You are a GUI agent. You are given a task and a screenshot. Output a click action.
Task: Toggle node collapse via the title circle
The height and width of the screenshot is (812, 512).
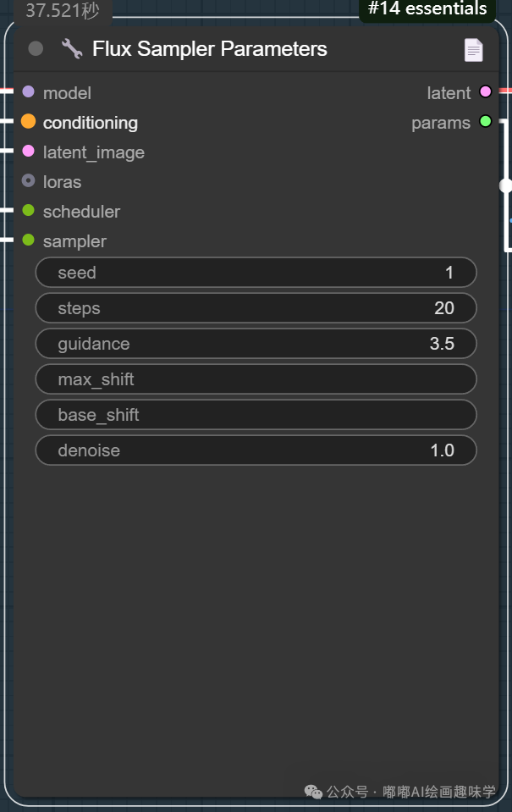[35, 48]
